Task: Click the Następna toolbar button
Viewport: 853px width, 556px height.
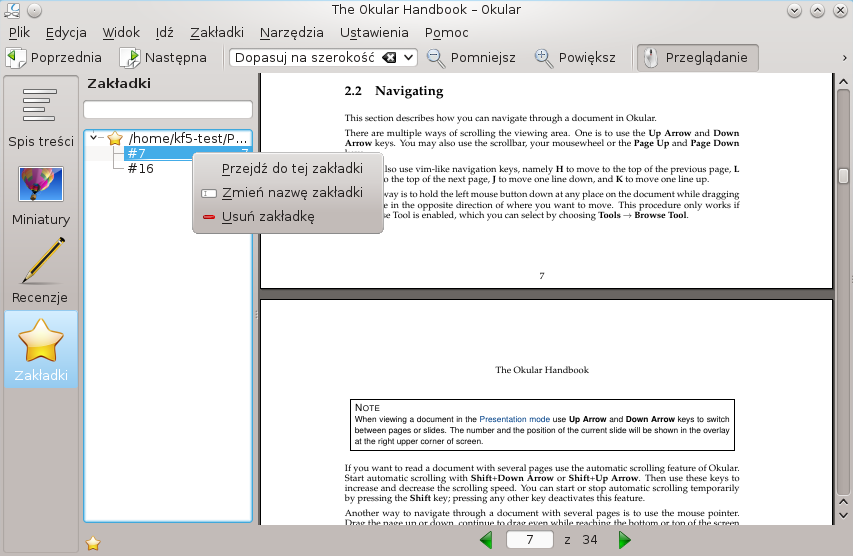Action: click(163, 58)
